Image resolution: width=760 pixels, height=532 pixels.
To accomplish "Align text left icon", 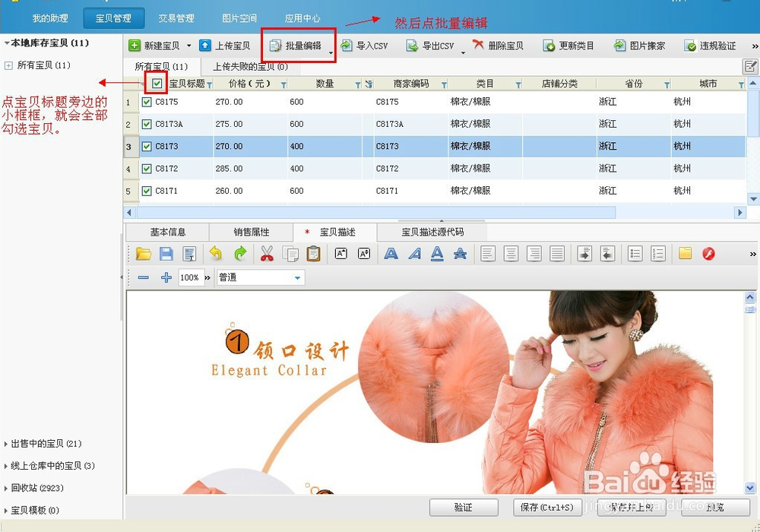I will (x=488, y=253).
